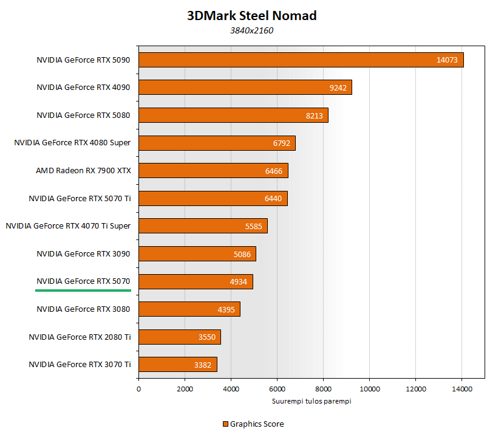Click the "AMD Radeon RX 7900 XTX" label
The width and height of the screenshot is (504, 437).
[x=84, y=171]
